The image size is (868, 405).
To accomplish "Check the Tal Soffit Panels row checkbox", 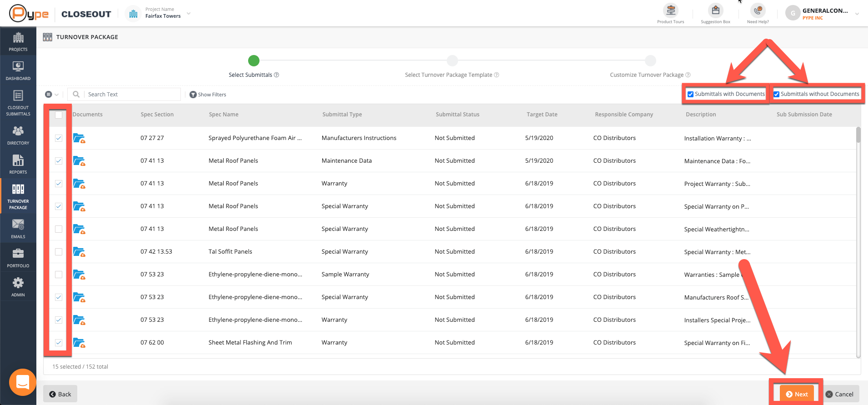I will click(59, 252).
